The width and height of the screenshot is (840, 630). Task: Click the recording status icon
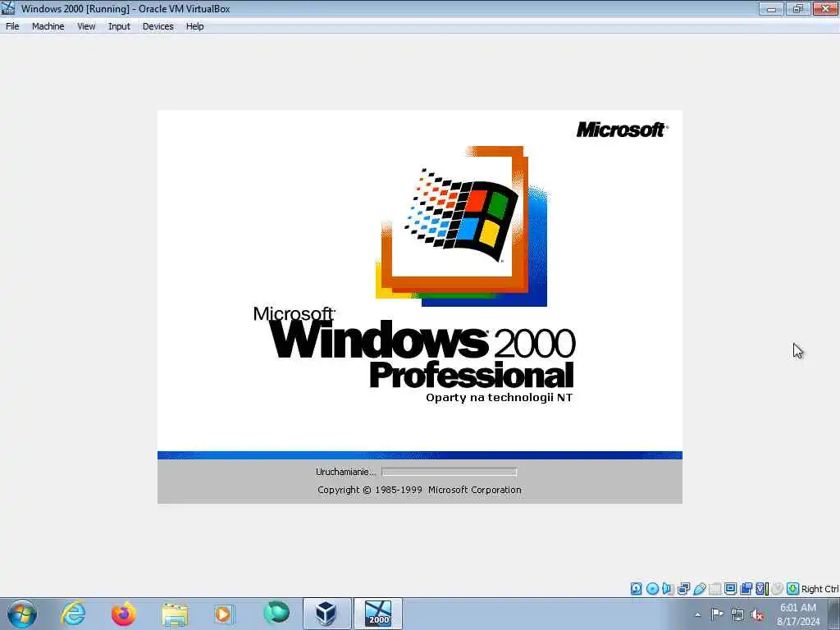coord(746,589)
